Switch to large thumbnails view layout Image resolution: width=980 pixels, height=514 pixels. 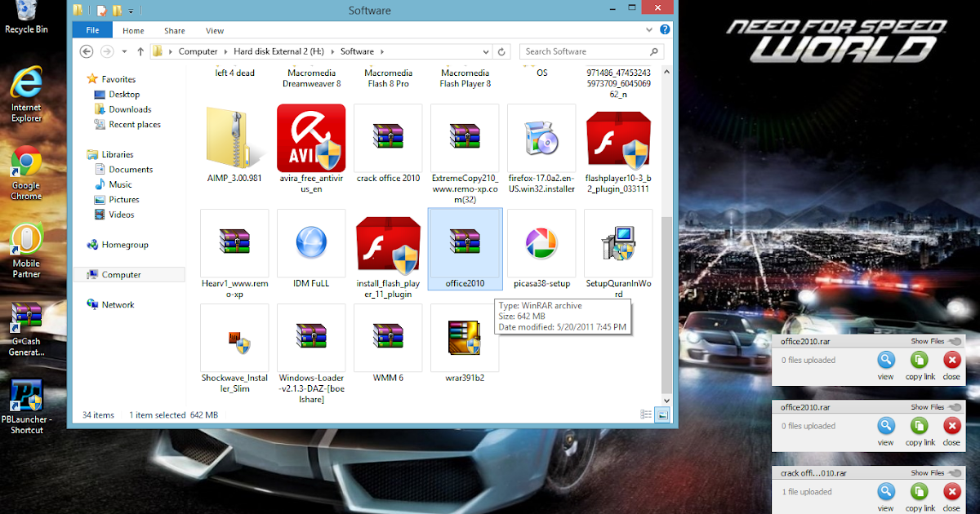662,414
